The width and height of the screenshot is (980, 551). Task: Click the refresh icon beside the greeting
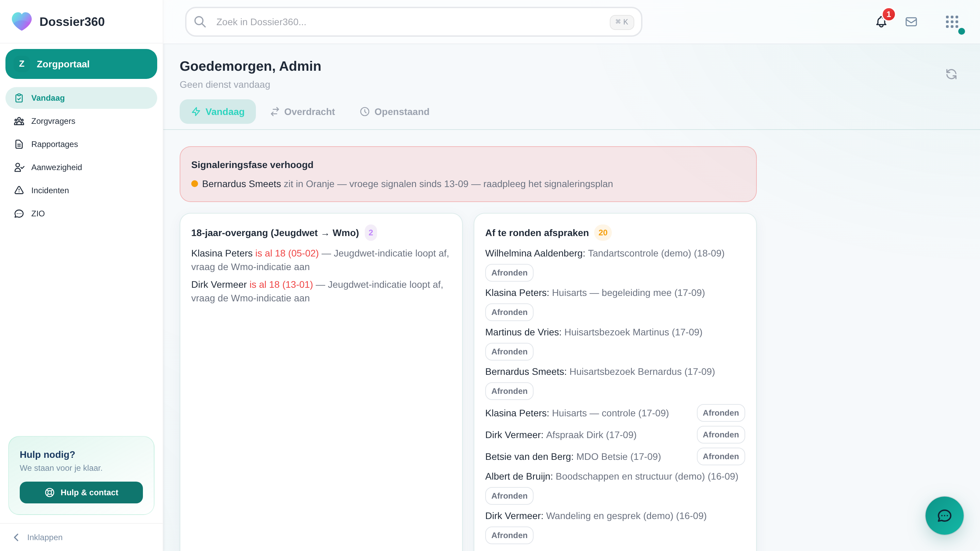951,74
